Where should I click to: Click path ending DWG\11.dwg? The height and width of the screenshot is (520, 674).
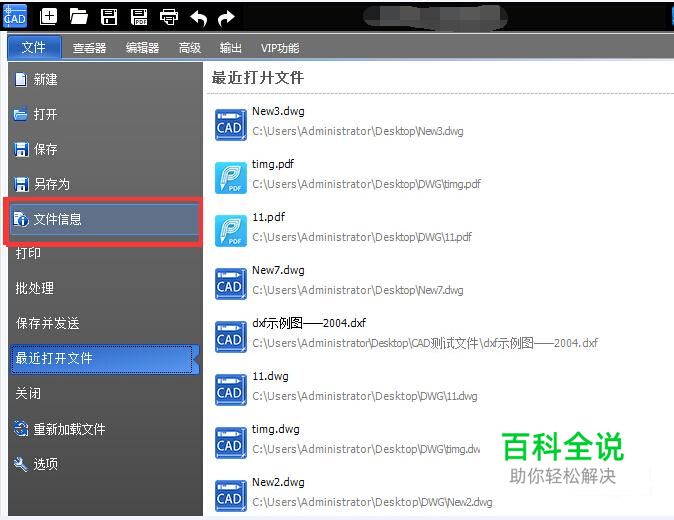pyautogui.click(x=365, y=396)
